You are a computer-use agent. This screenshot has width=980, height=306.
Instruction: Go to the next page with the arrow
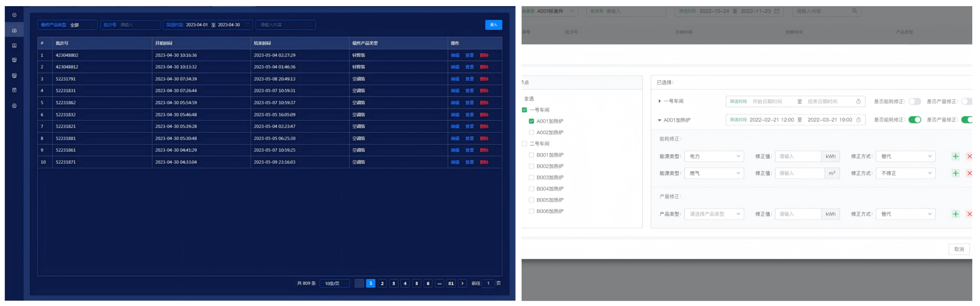[x=462, y=283]
